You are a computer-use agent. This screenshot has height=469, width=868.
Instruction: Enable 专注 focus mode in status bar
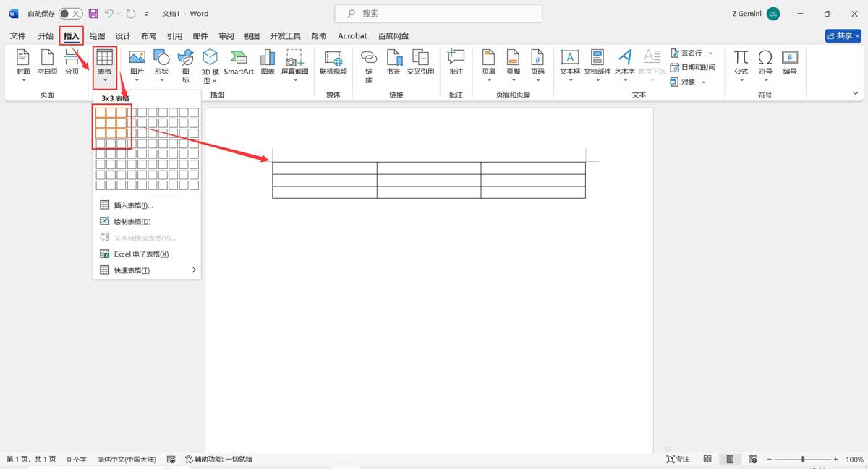pyautogui.click(x=677, y=459)
